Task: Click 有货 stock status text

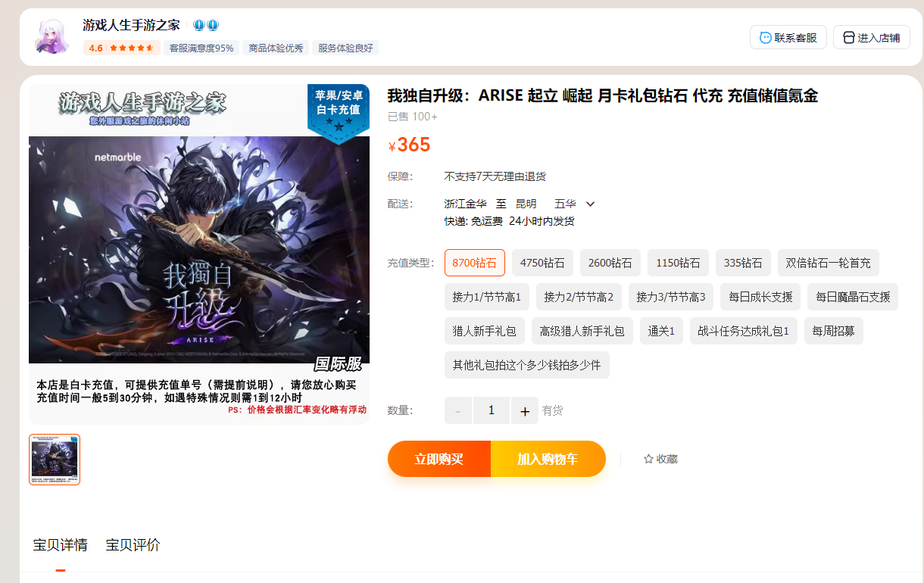Action: tap(553, 410)
